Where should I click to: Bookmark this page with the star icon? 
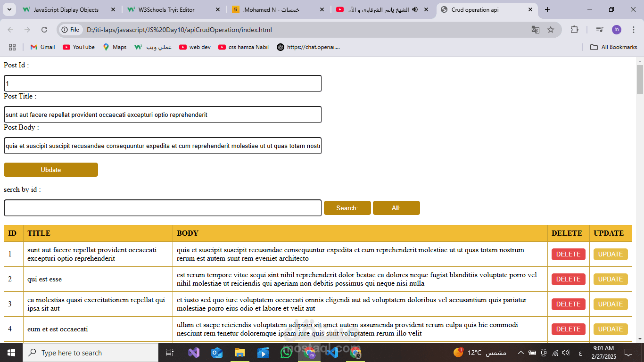pyautogui.click(x=551, y=30)
